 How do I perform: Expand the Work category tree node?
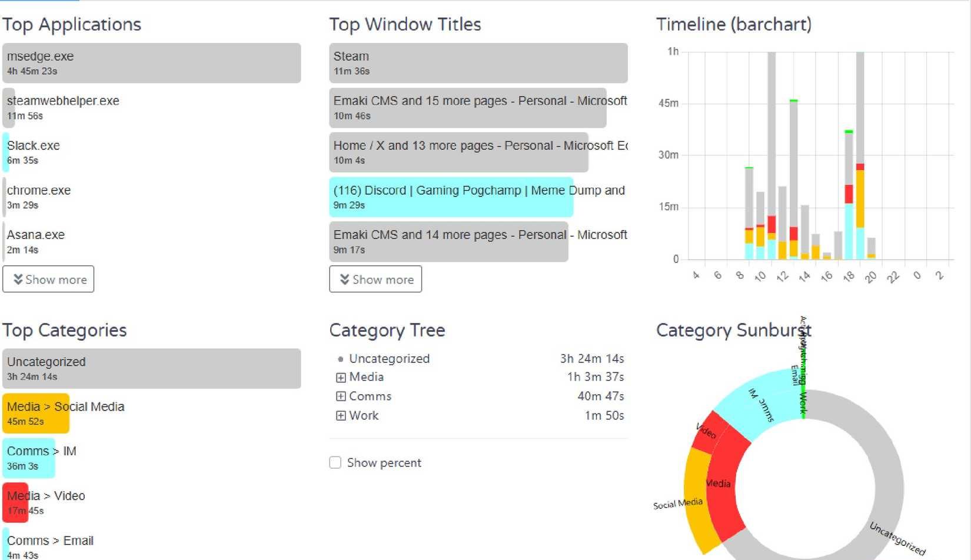[x=341, y=416]
